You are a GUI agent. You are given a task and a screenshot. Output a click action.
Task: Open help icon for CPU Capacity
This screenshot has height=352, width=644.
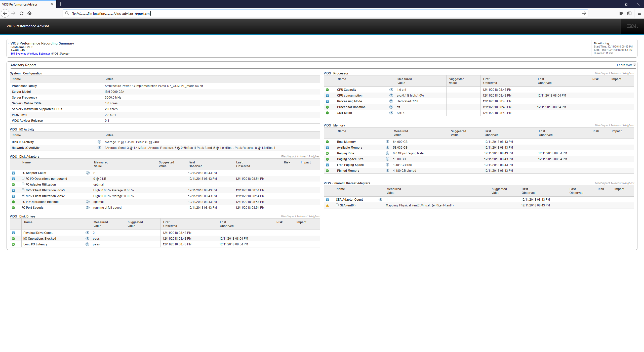point(391,90)
